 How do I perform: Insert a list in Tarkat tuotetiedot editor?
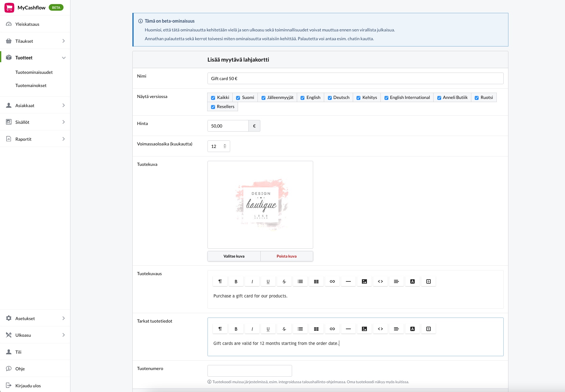click(300, 329)
